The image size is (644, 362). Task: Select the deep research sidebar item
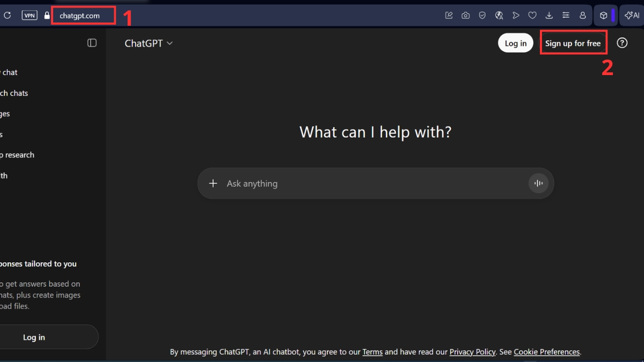(17, 155)
